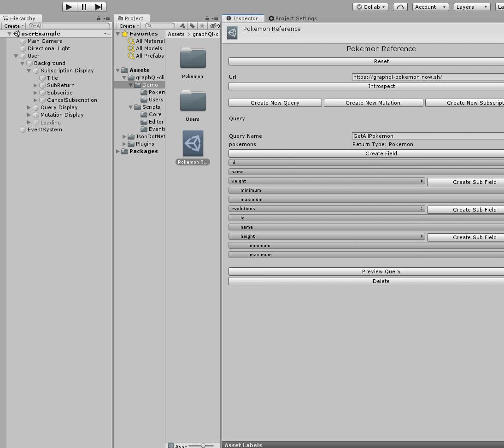Open the cloud services button
504x448 pixels.
click(400, 7)
